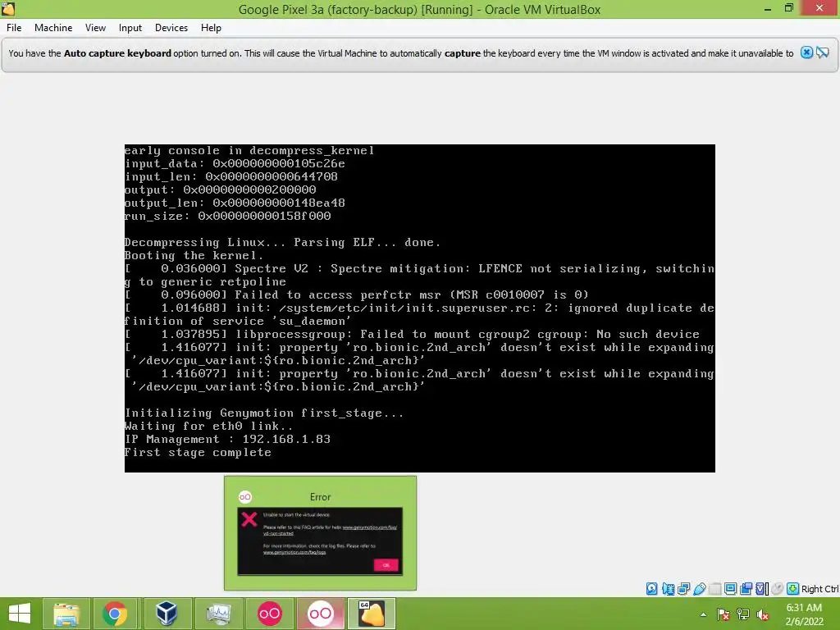Close the Google Pixel 3a VM window
Screen dimensions: 840x630
pos(819,7)
